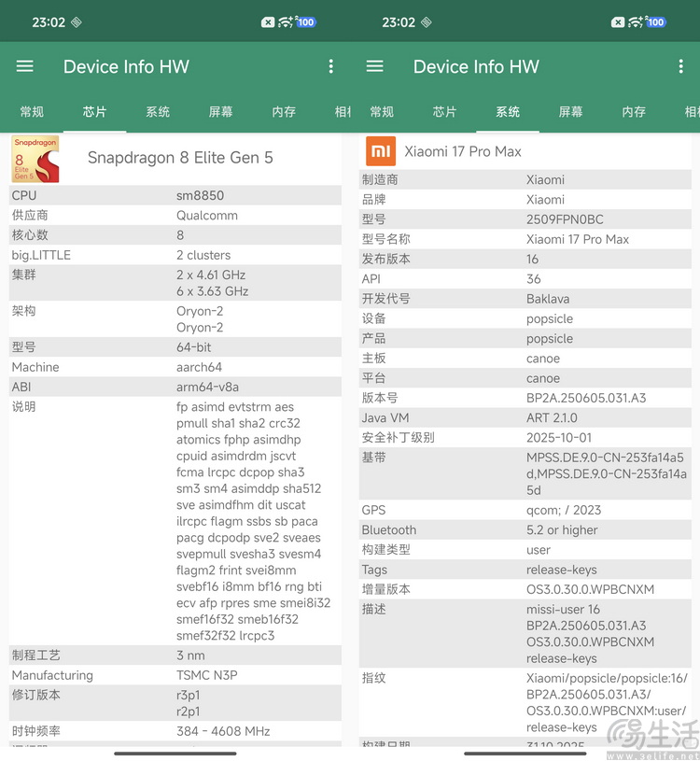
Task: Select ABI value arm64-v8a
Action: click(x=207, y=388)
